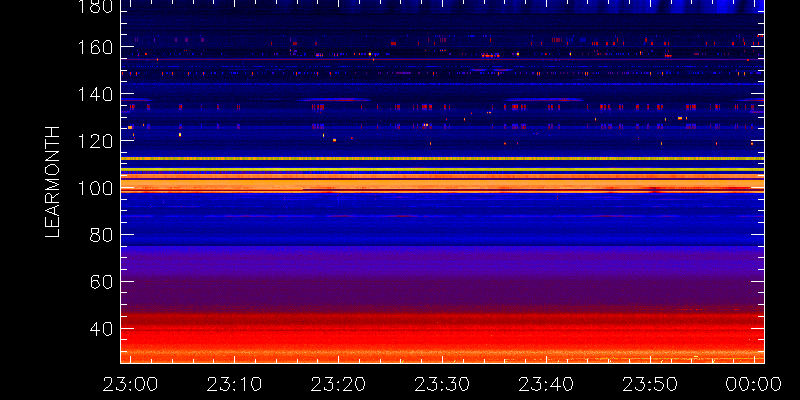Click the 100 frequency axis label
The image size is (800, 400).
point(95,188)
